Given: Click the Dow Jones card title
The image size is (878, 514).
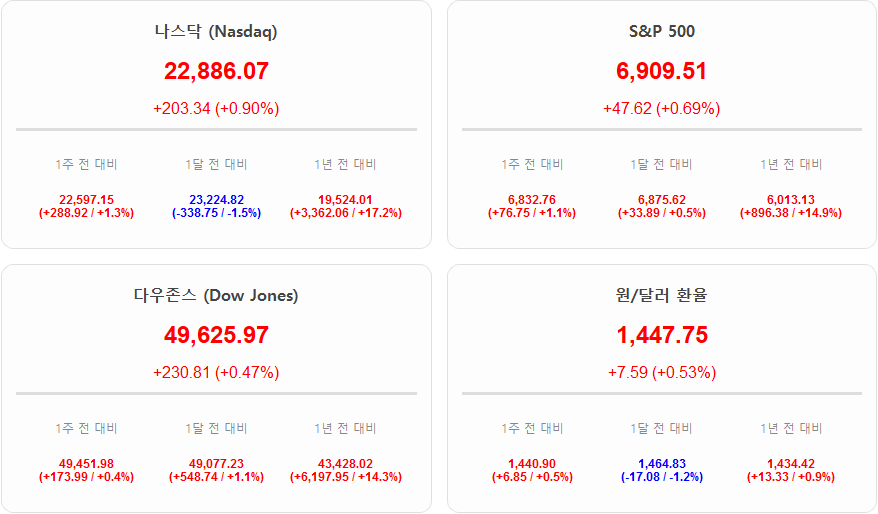Looking at the screenshot, I should [216, 295].
